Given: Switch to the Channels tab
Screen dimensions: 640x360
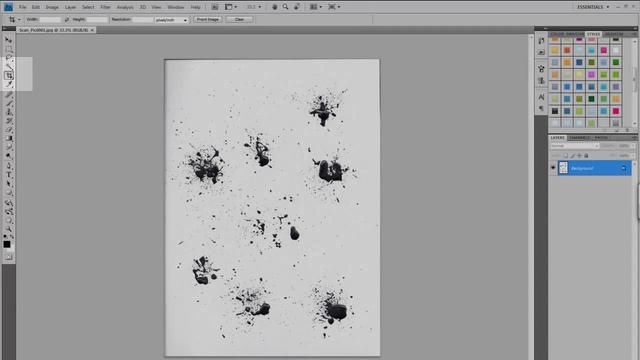Looking at the screenshot, I should point(580,138).
